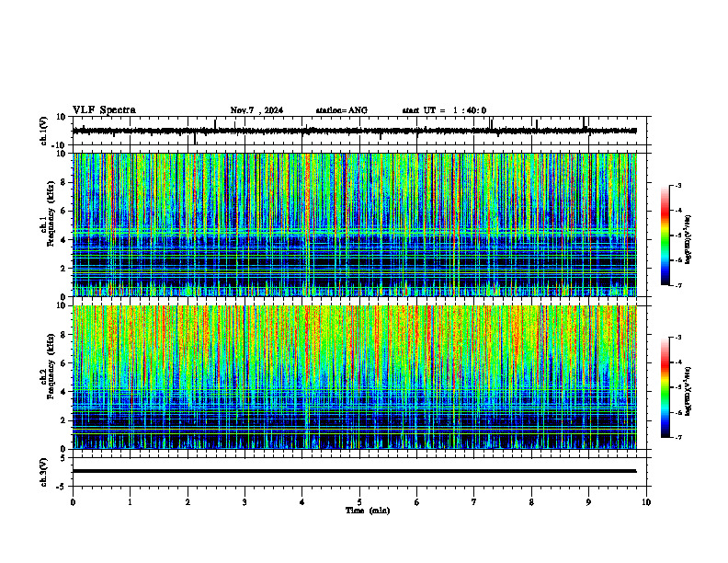Click the 'start UT = 1 : 40: 0' text
Image resolution: width=728 pixels, height=563 pixels.
click(x=444, y=110)
